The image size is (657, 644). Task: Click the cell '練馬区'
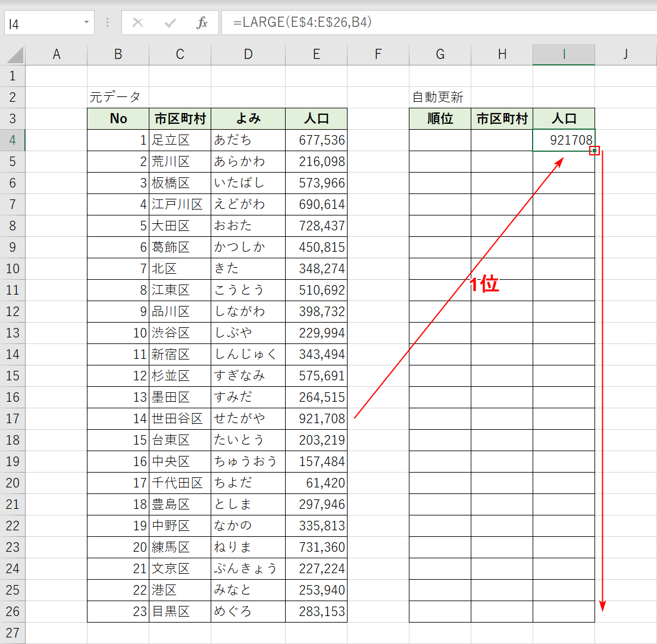point(180,547)
